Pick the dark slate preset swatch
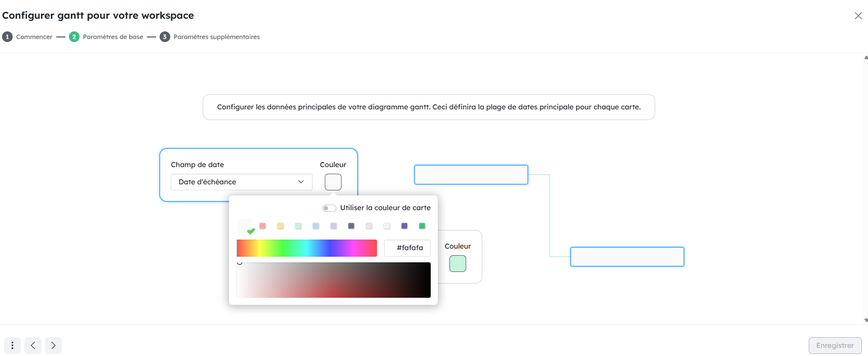This screenshot has height=356, width=868. (351, 226)
